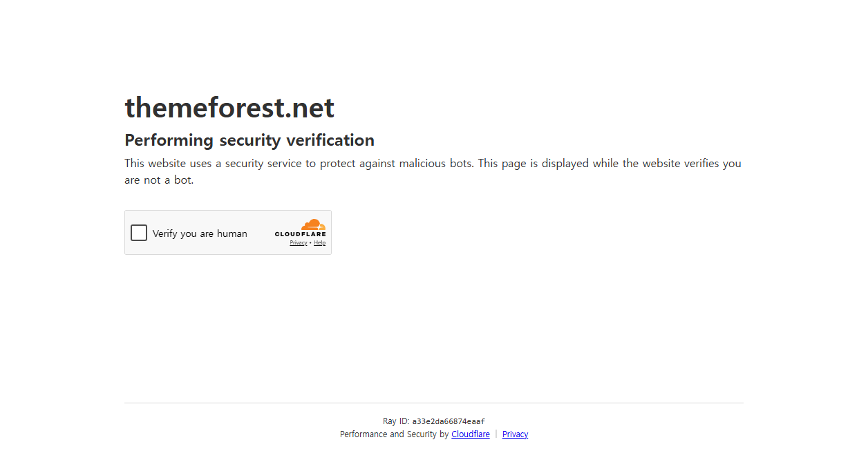
Task: Open the Help link inside verification widget
Action: point(319,243)
